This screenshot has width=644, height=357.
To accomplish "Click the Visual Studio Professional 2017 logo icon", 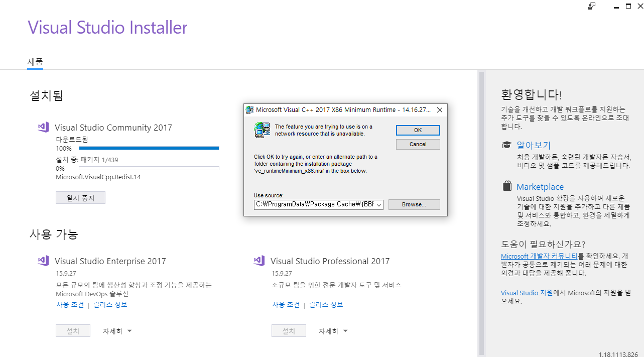I will 259,261.
